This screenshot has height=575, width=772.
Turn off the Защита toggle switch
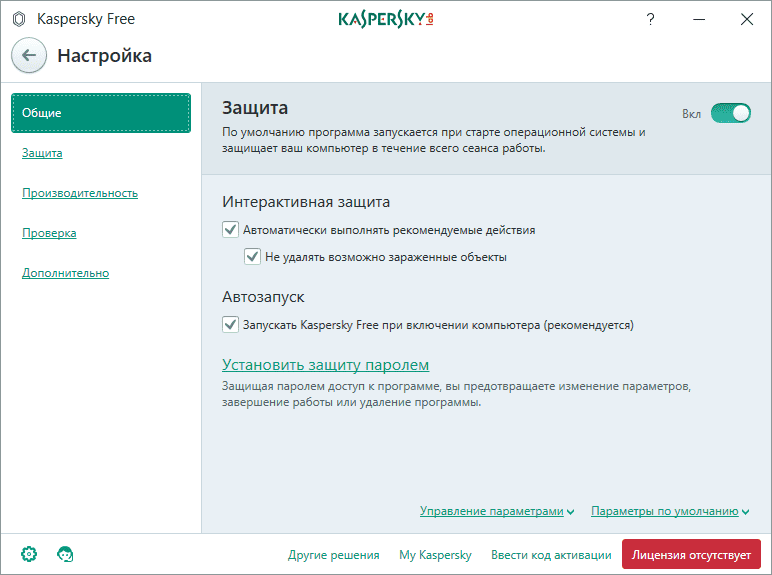tap(730, 113)
